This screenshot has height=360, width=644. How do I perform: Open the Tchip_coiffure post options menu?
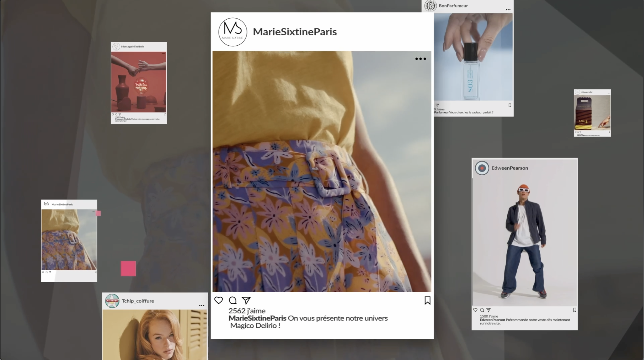point(201,305)
